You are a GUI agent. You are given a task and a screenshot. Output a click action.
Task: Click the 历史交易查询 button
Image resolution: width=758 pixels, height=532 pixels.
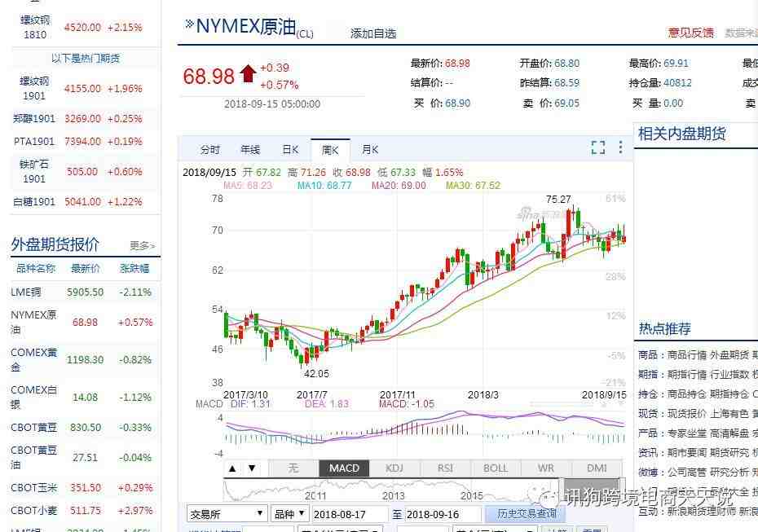(x=527, y=513)
